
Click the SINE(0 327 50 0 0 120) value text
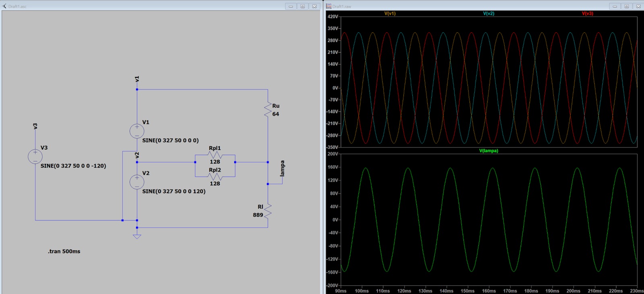tap(173, 191)
